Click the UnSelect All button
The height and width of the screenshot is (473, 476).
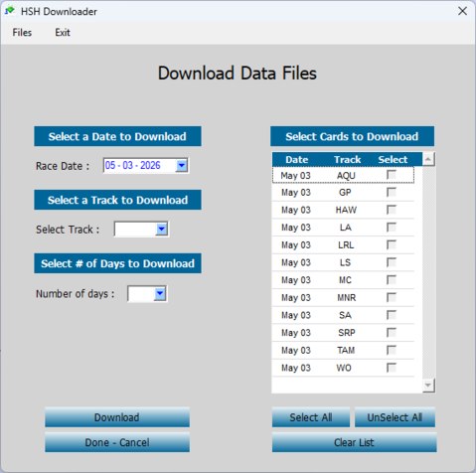pyautogui.click(x=395, y=417)
